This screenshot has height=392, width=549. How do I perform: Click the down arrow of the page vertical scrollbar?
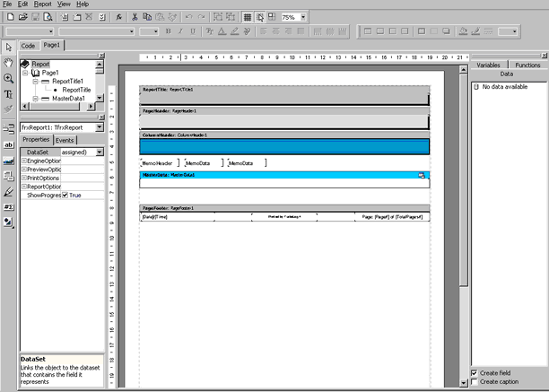[463, 383]
